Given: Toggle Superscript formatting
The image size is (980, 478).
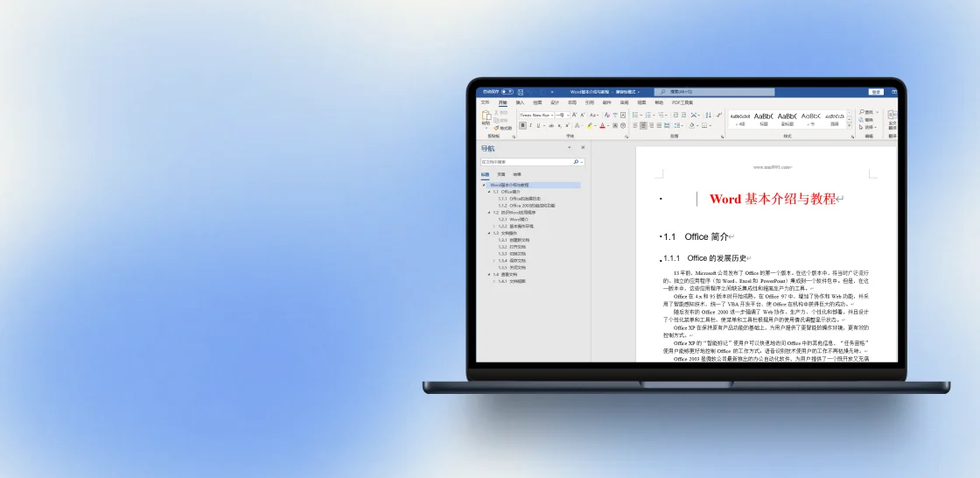Looking at the screenshot, I should click(568, 125).
